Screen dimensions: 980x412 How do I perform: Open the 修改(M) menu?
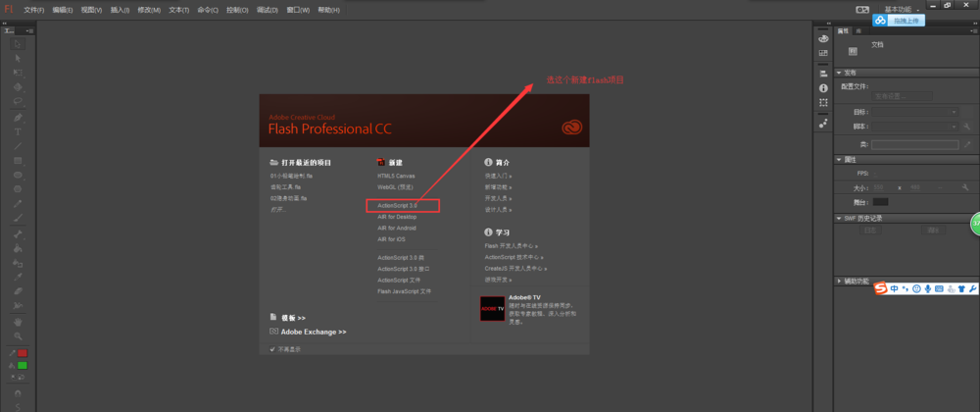[149, 10]
